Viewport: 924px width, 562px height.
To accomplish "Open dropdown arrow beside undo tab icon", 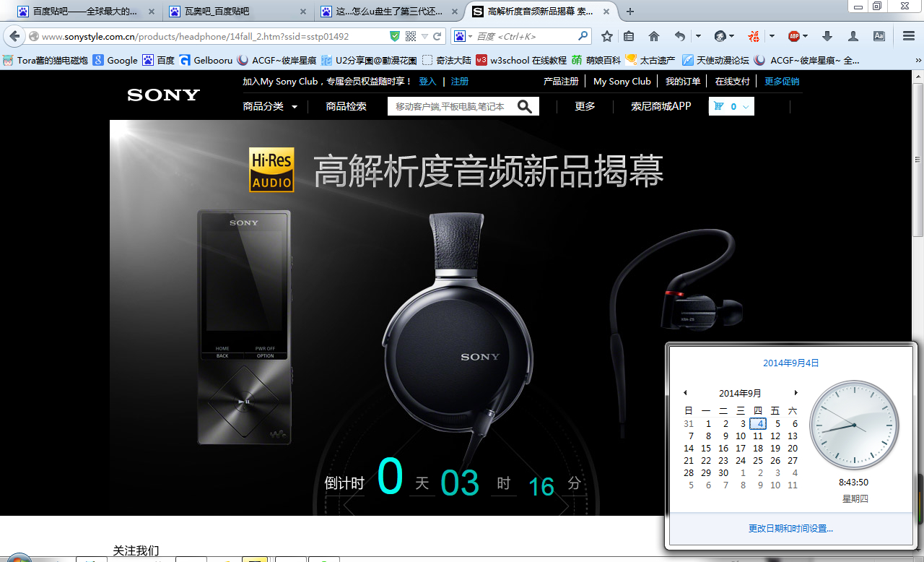I will [698, 36].
